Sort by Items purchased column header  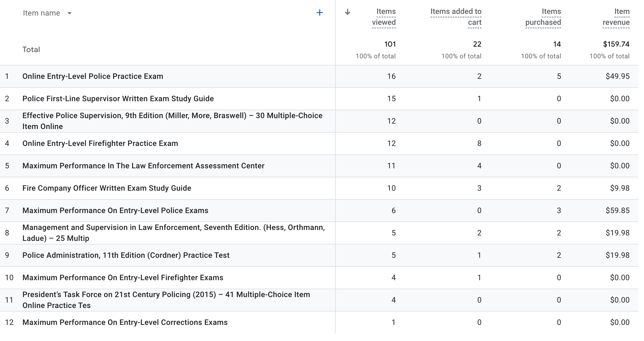coord(543,17)
